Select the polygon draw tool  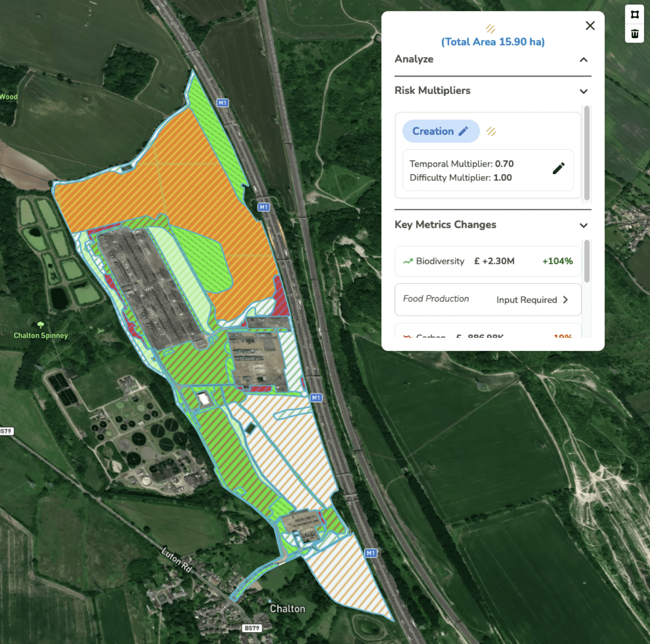(x=635, y=15)
